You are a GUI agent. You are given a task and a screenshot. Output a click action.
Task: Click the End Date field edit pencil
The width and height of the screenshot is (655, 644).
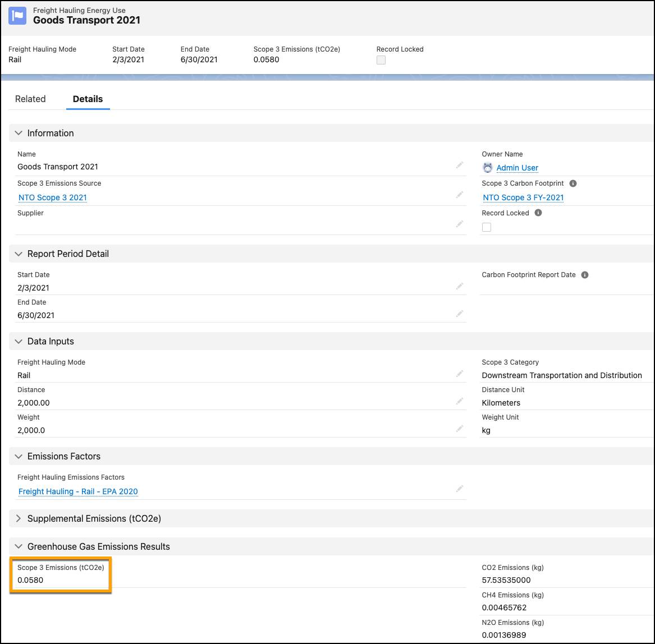[x=460, y=314]
